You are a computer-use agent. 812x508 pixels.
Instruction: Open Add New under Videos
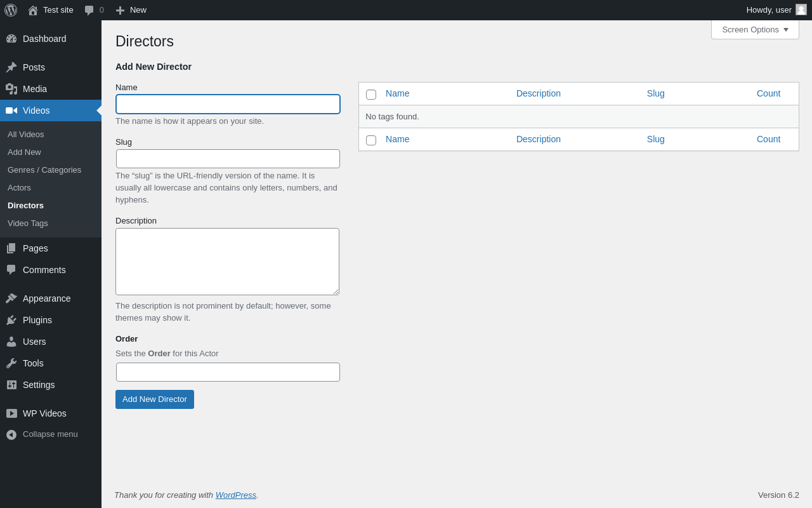(24, 152)
